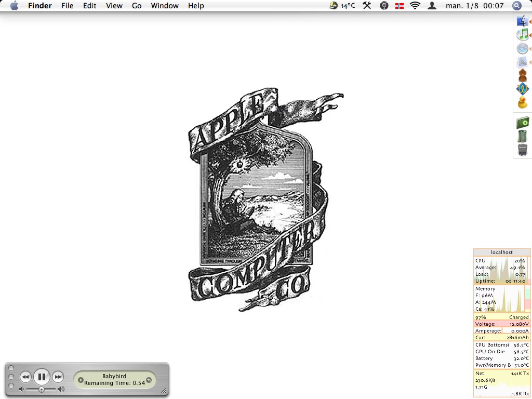Open Mail from the dock
The width and height of the screenshot is (532, 399).
click(x=523, y=62)
